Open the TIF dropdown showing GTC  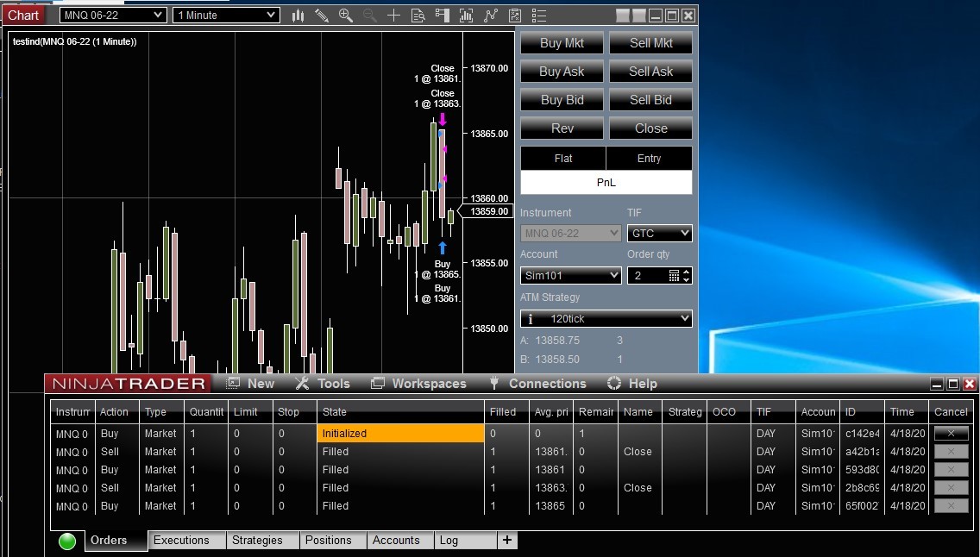659,233
